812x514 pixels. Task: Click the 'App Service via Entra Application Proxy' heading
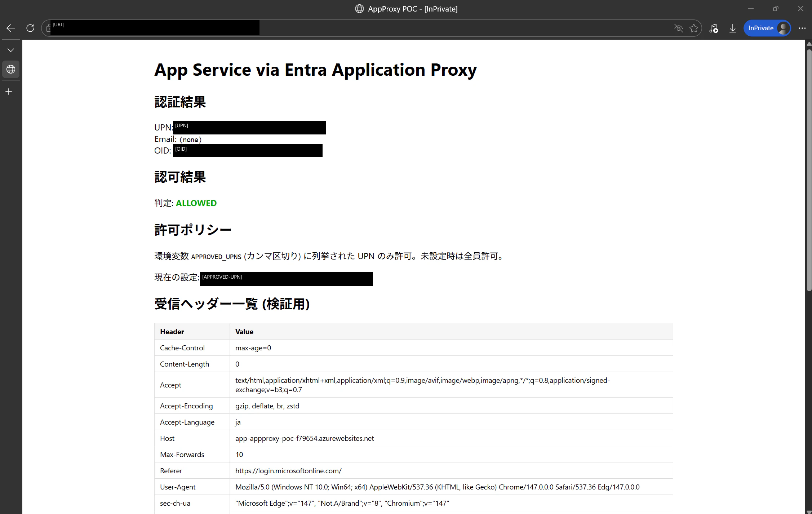point(315,70)
